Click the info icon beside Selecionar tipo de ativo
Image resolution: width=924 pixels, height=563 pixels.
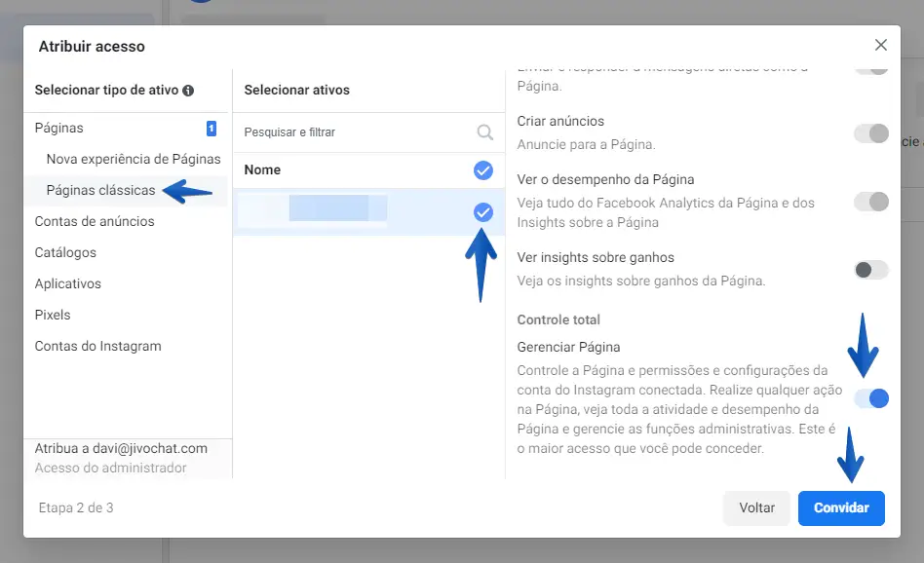click(x=188, y=91)
